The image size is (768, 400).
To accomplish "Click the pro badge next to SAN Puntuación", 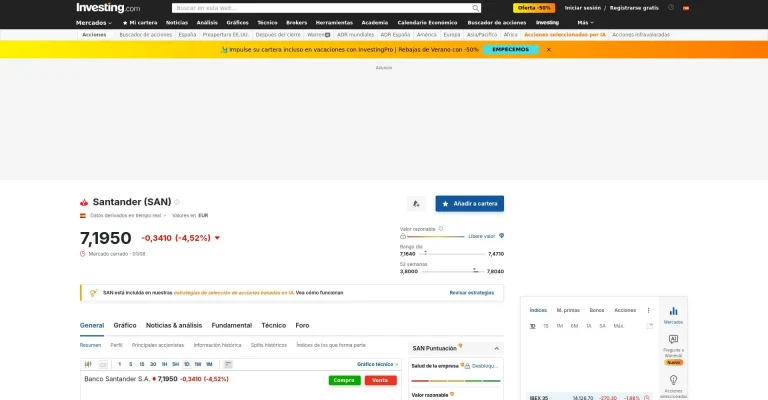I will (460, 346).
